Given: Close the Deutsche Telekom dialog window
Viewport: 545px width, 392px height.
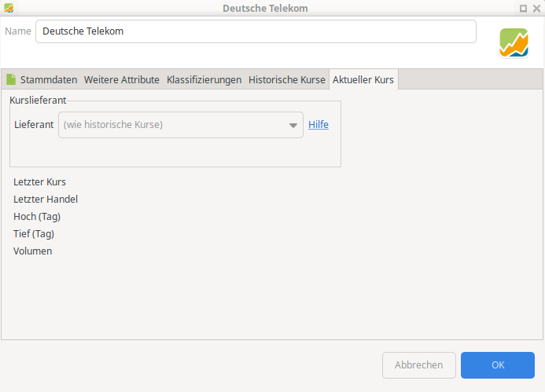Looking at the screenshot, I should point(536,9).
